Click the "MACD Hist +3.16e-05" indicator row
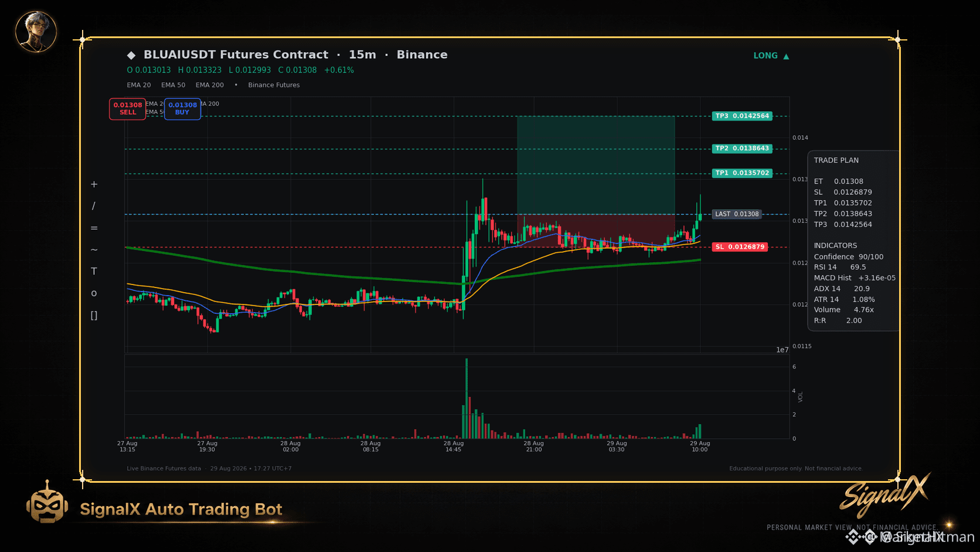 (x=855, y=278)
